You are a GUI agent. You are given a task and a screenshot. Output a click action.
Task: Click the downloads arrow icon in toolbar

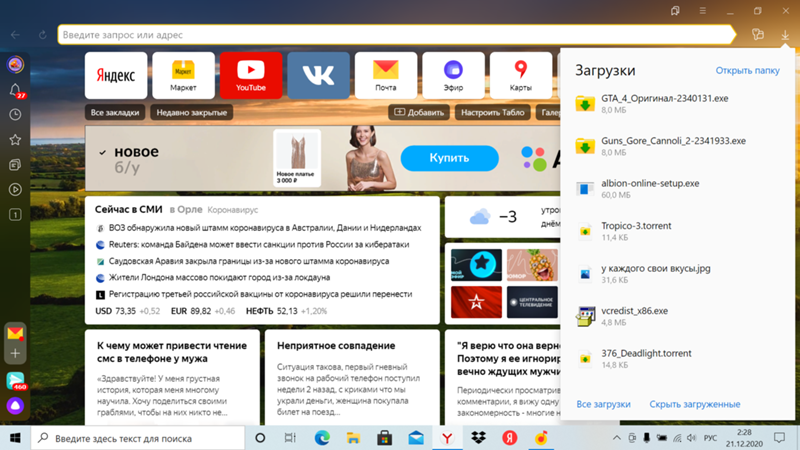785,35
